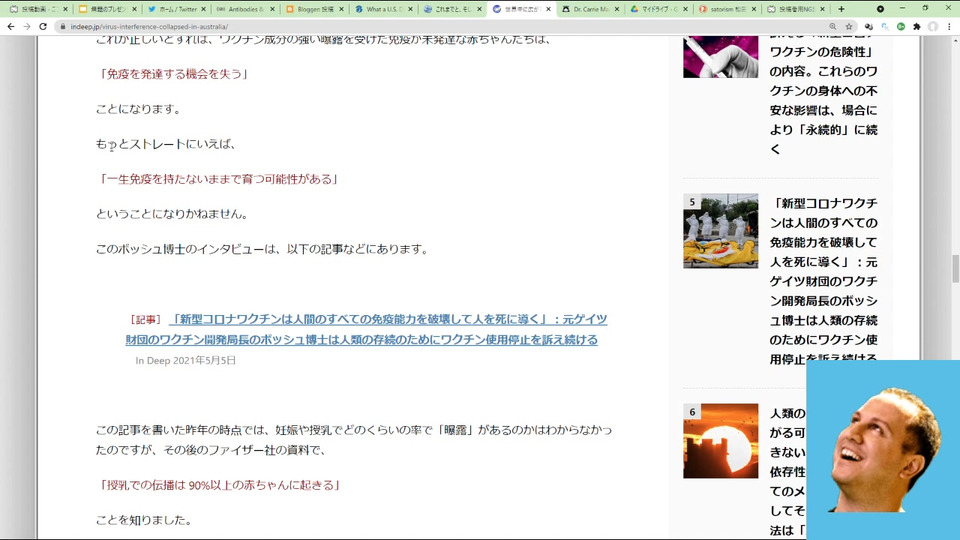Click the translate extension icon
960x540 pixels.
click(885, 26)
